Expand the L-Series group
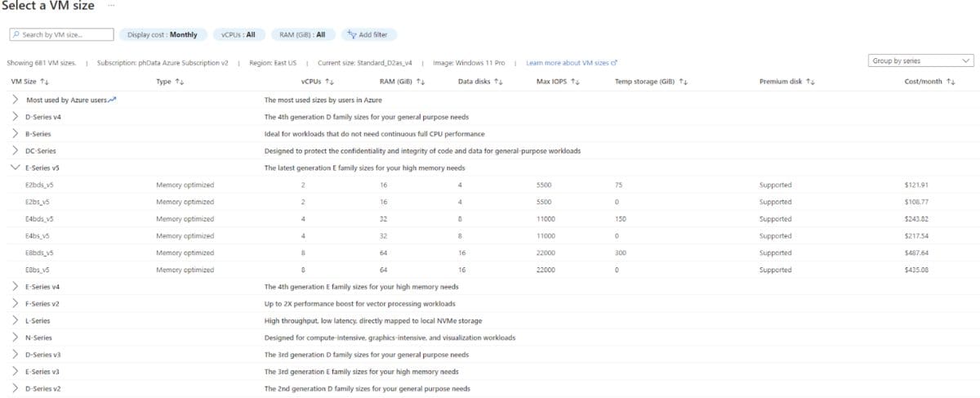The height and width of the screenshot is (398, 980). 15,320
